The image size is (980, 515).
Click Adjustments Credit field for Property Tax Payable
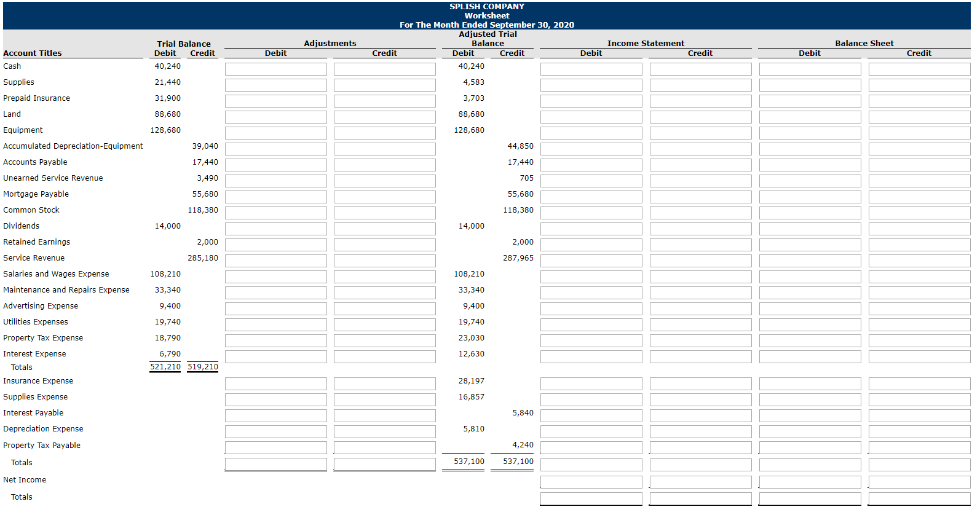tap(385, 447)
